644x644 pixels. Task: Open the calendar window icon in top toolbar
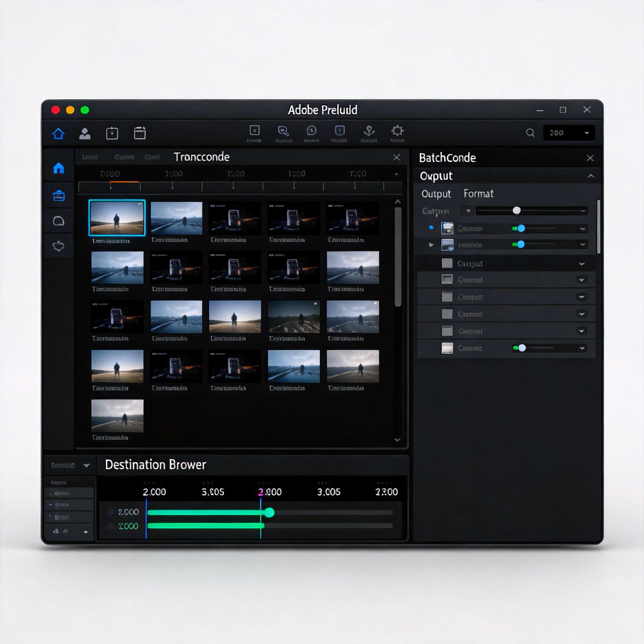(x=140, y=133)
